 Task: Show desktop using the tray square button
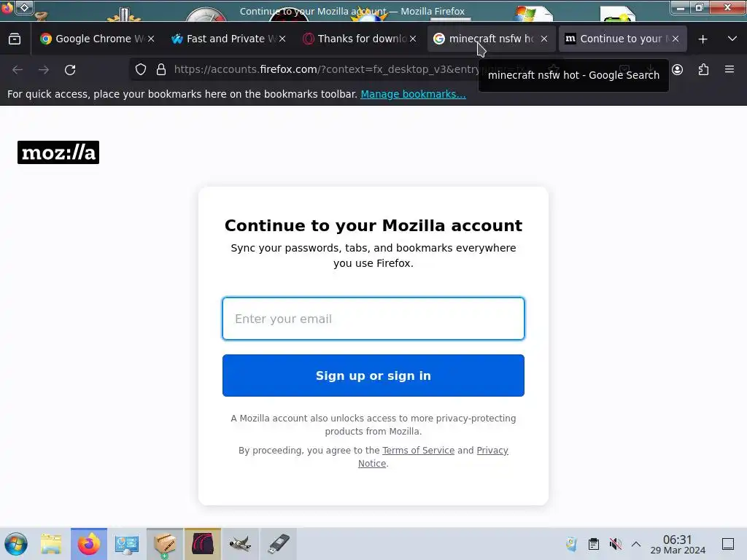(x=728, y=544)
